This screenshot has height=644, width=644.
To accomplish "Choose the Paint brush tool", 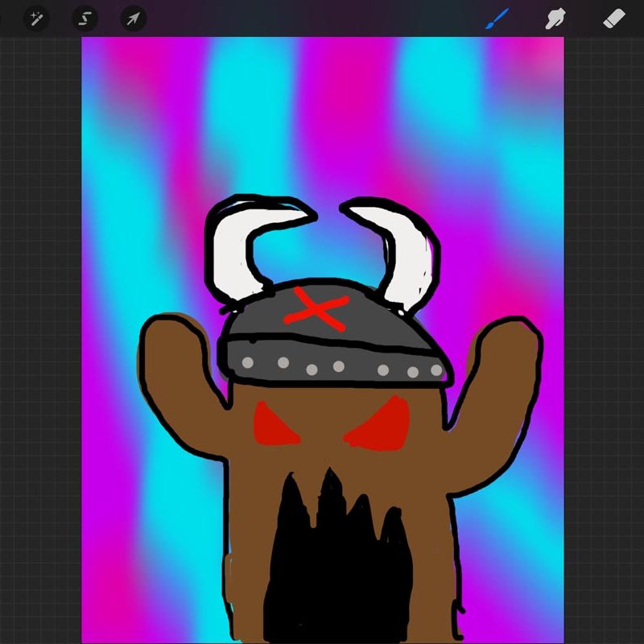I will click(497, 19).
